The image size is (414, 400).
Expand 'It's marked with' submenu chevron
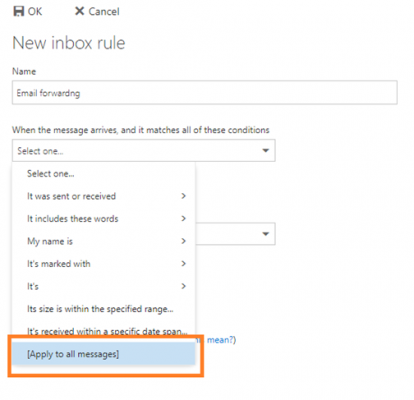pyautogui.click(x=183, y=263)
